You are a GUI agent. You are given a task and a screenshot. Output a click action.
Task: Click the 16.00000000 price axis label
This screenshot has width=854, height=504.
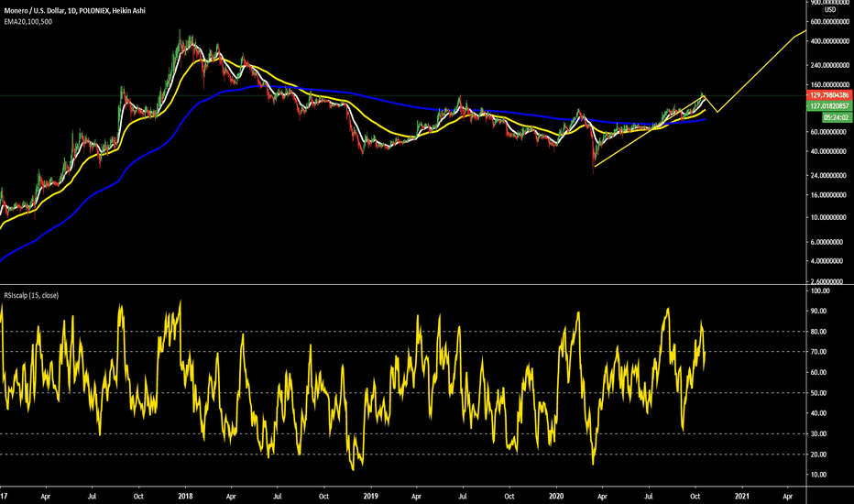[x=828, y=195]
